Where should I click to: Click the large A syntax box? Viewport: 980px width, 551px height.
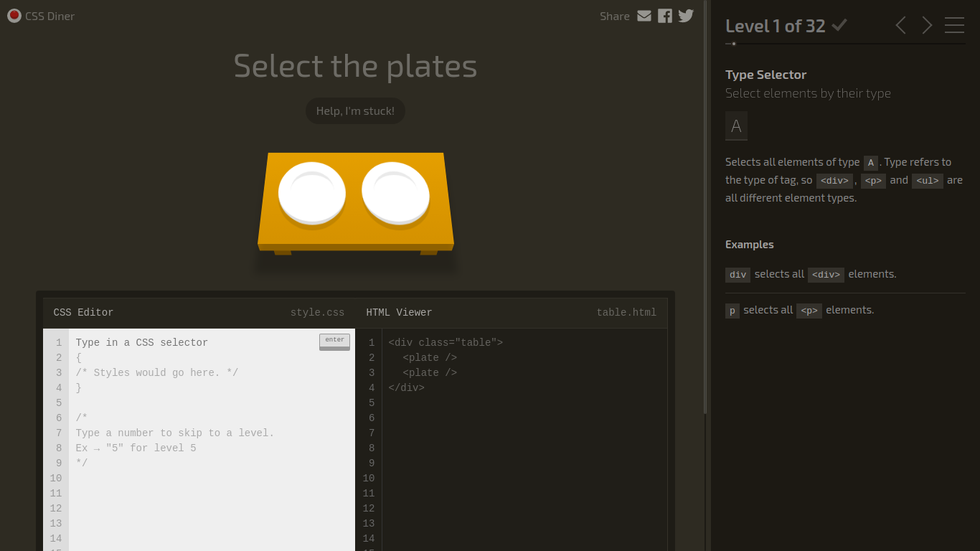tap(736, 126)
